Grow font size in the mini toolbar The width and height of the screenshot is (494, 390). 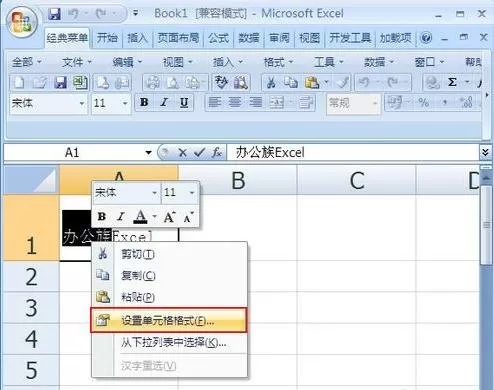(169, 217)
